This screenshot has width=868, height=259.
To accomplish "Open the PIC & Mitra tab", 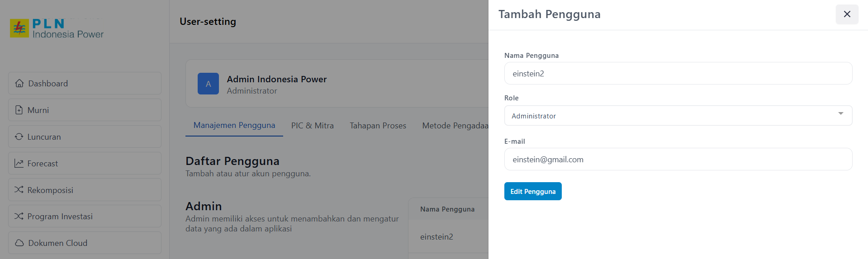I will click(x=312, y=126).
